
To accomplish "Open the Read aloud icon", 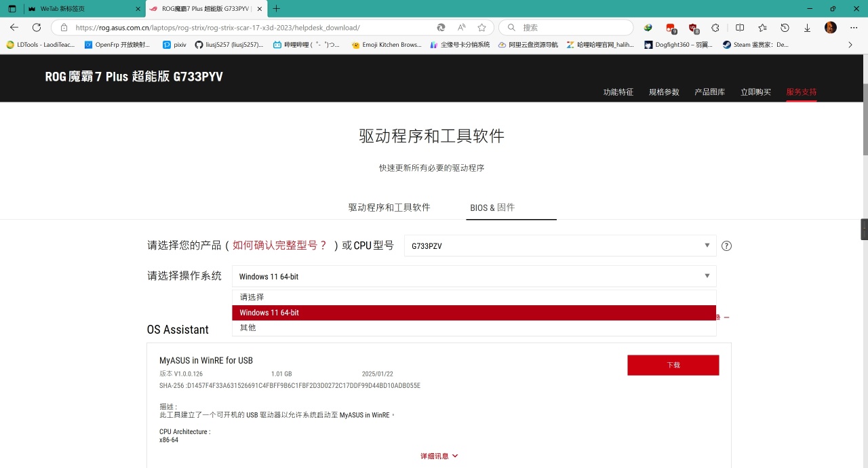I will 462,28.
